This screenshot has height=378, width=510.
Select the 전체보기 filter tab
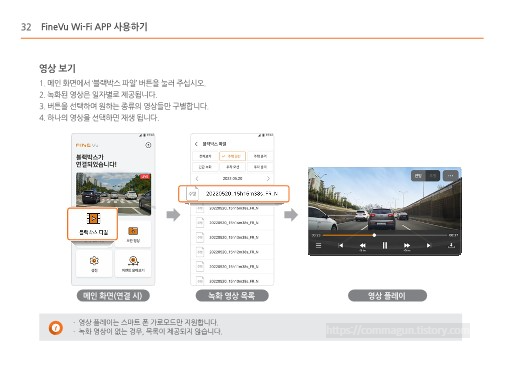[205, 156]
